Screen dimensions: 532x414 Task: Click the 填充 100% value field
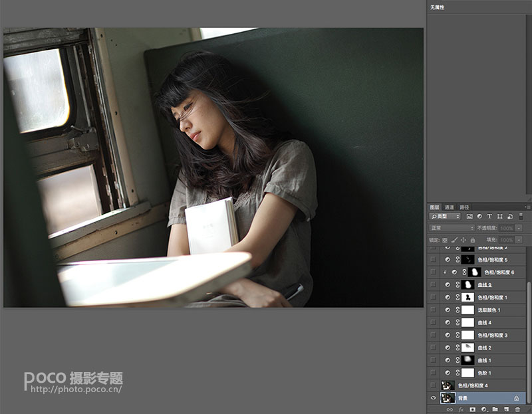point(507,240)
